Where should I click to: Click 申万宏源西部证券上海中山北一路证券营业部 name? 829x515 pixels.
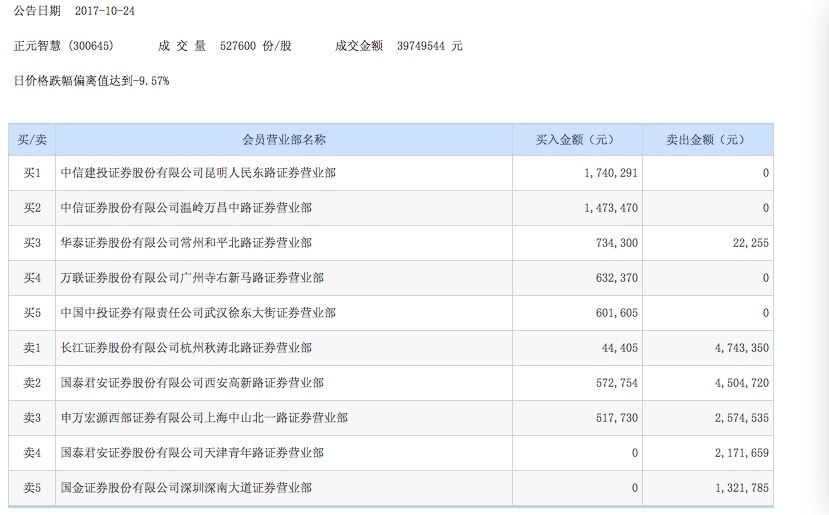click(x=204, y=417)
